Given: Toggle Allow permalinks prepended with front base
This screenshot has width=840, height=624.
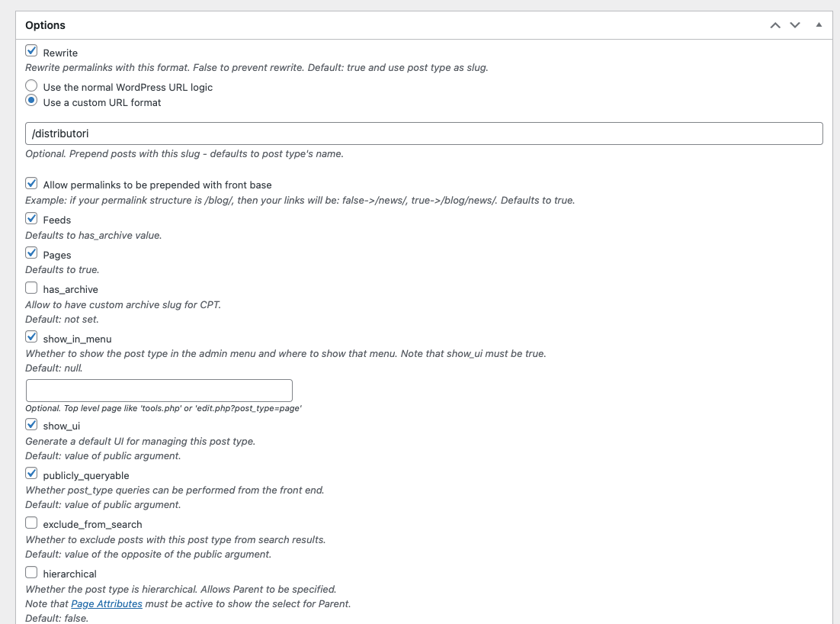Looking at the screenshot, I should pos(31,183).
